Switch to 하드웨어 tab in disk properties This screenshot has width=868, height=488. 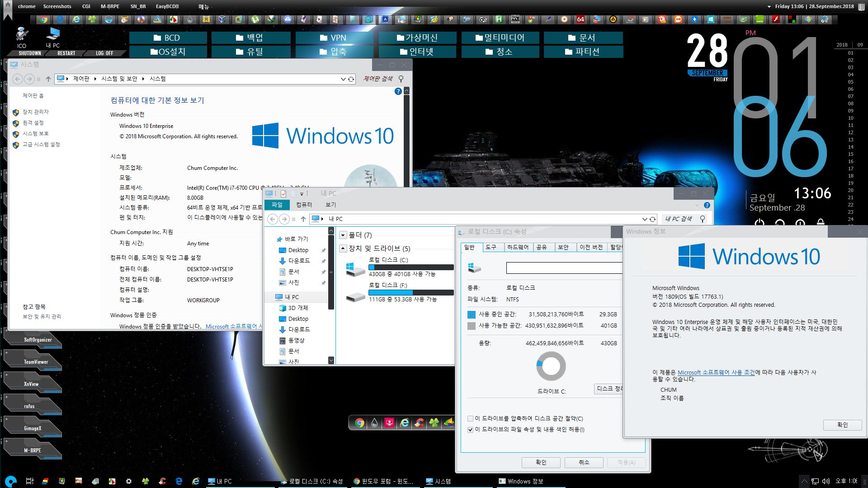click(518, 247)
